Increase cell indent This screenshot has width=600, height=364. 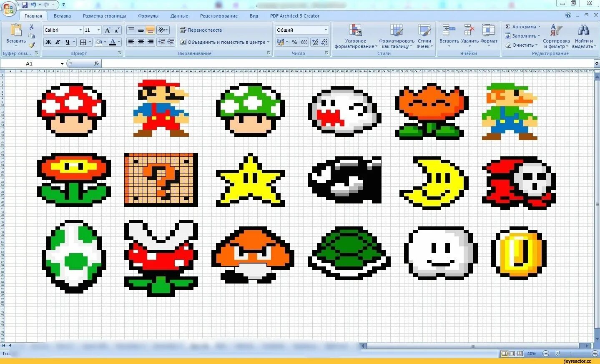pyautogui.click(x=171, y=42)
